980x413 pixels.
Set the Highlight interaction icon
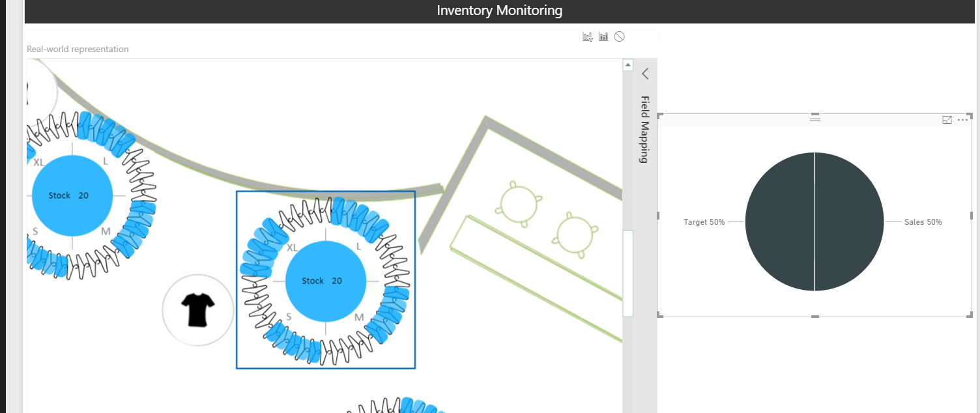click(604, 37)
